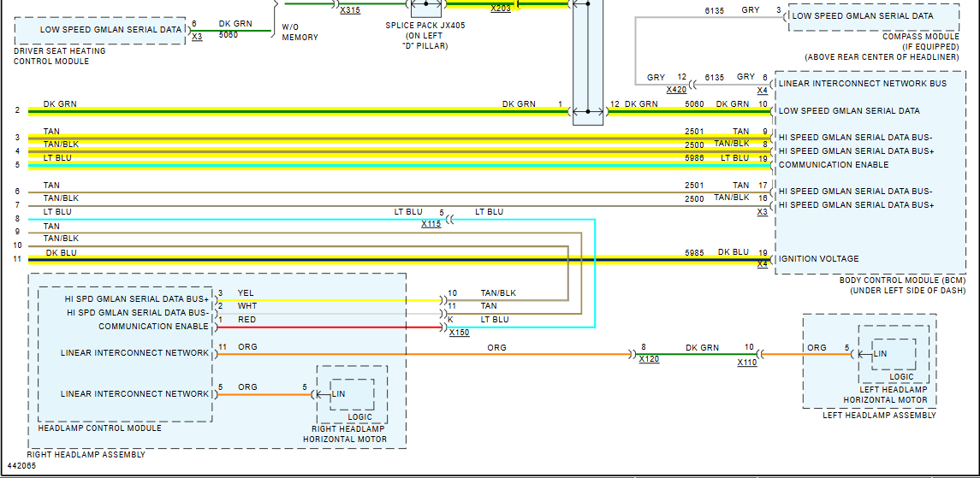The height and width of the screenshot is (478, 980).
Task: Click the X315 connector label
Action: [350, 10]
